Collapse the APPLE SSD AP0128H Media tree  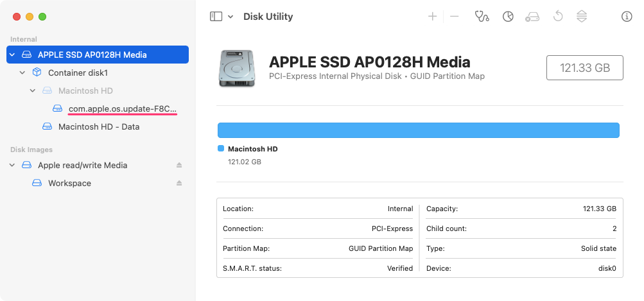[12, 55]
